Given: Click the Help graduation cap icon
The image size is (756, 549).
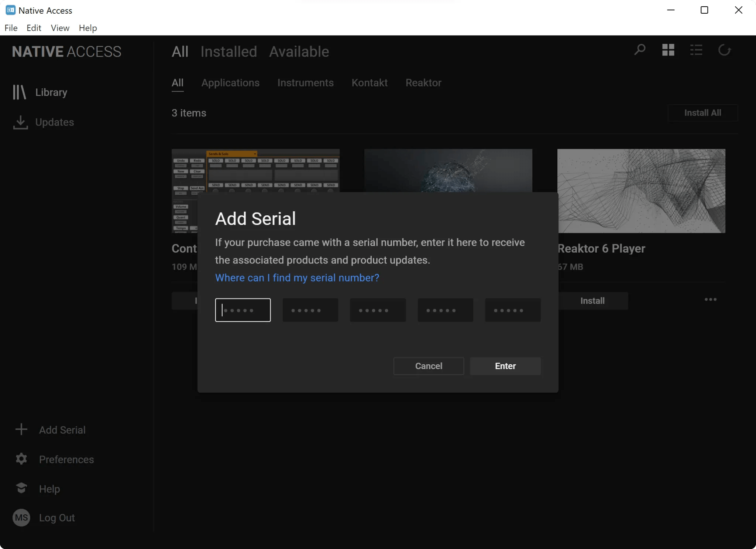Looking at the screenshot, I should 21,488.
